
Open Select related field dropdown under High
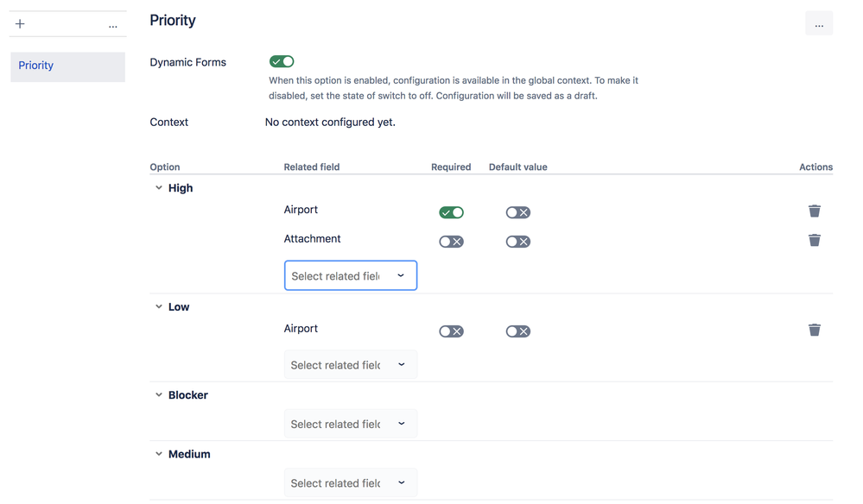(x=350, y=274)
